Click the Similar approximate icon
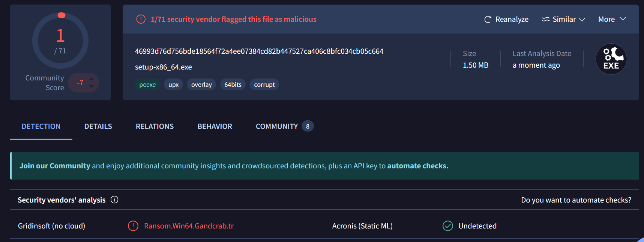The width and height of the screenshot is (644, 242). [x=545, y=19]
